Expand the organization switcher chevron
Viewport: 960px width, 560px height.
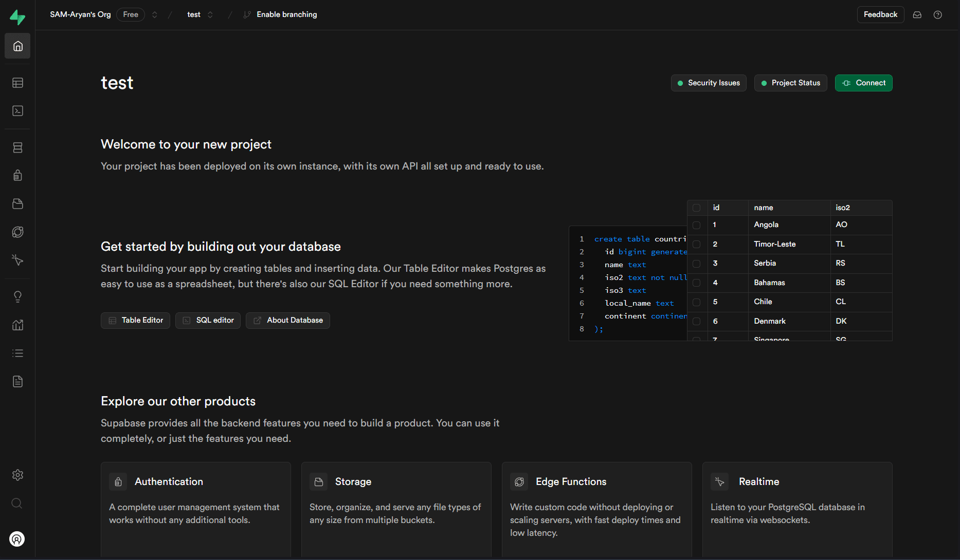[x=155, y=14]
